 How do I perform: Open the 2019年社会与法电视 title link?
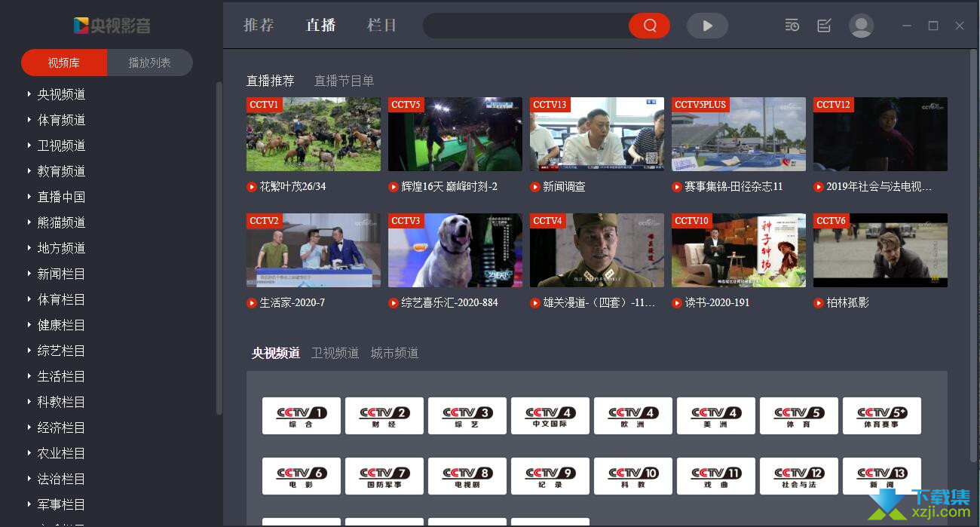(879, 186)
